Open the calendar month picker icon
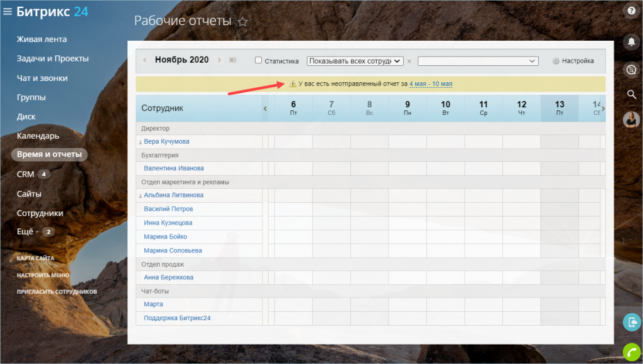 pos(232,60)
